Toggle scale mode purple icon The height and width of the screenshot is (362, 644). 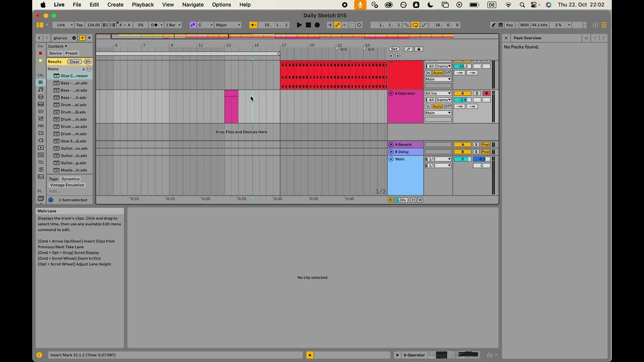coord(193,25)
